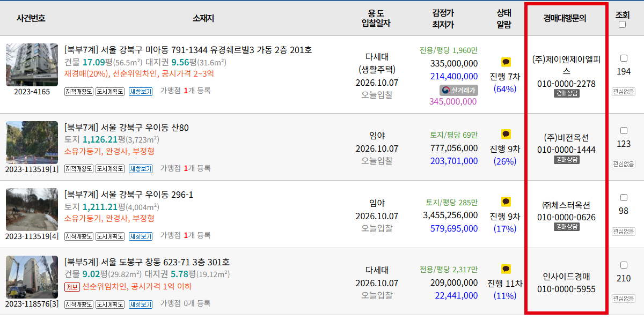Open 도시계획도 for 우이동 산80
644x320 pixels.
110,169
